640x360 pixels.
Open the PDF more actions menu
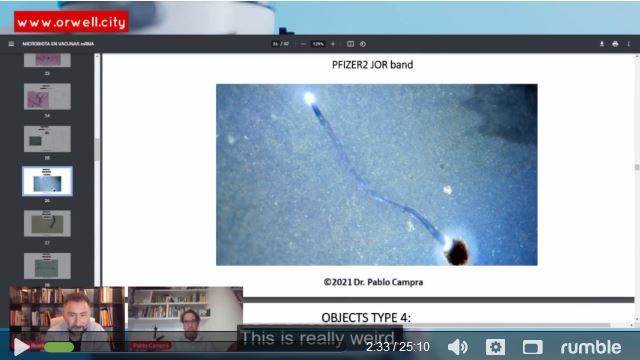[x=629, y=44]
